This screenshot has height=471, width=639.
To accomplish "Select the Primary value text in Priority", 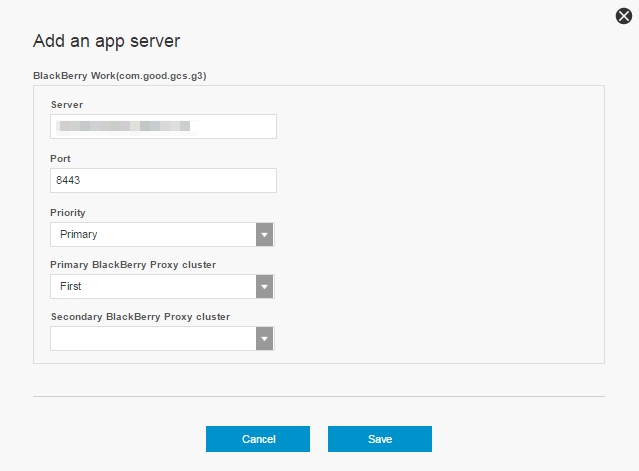I will 78,234.
